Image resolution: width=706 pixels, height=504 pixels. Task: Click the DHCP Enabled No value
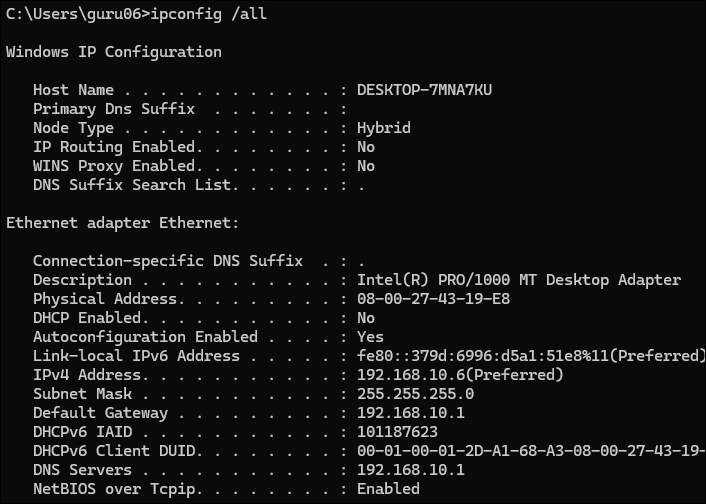click(x=366, y=318)
